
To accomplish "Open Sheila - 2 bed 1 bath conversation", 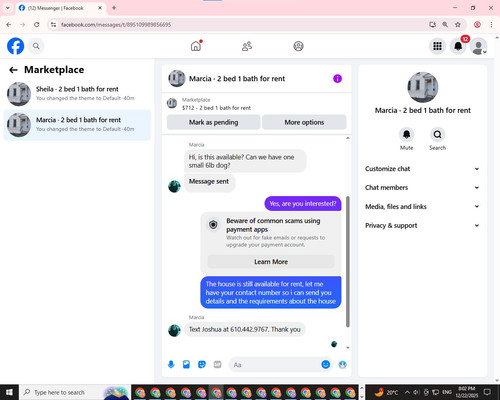I will 77,94.
